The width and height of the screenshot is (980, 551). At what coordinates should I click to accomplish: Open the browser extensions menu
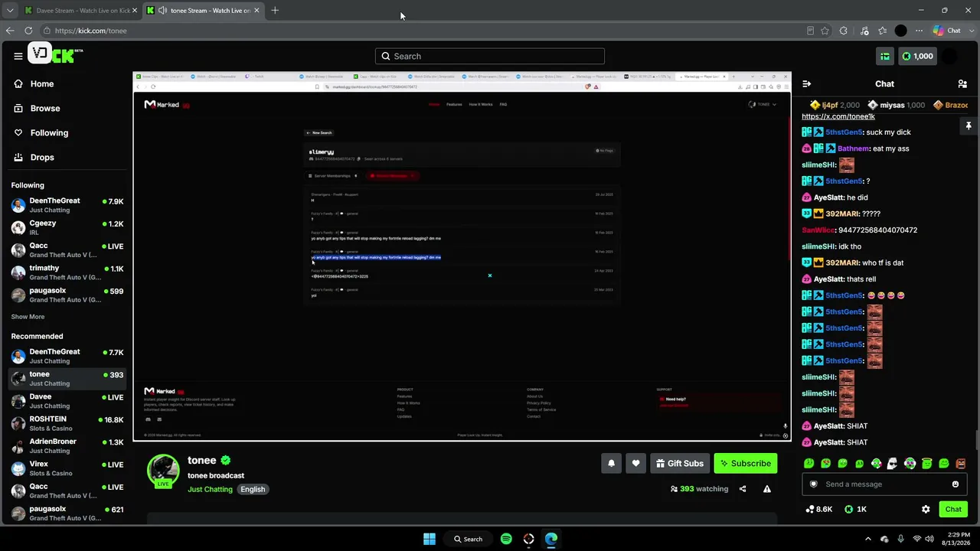(x=844, y=31)
